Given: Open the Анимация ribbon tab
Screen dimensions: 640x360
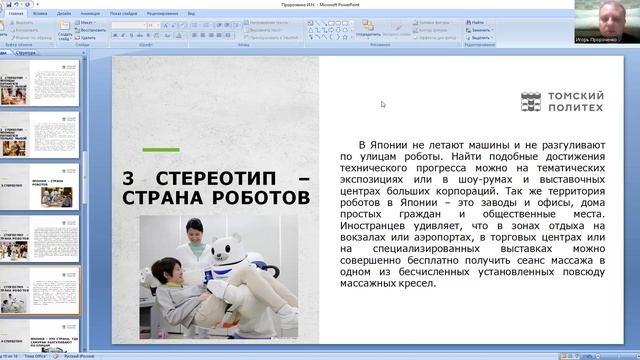Looking at the screenshot, I should (90, 13).
